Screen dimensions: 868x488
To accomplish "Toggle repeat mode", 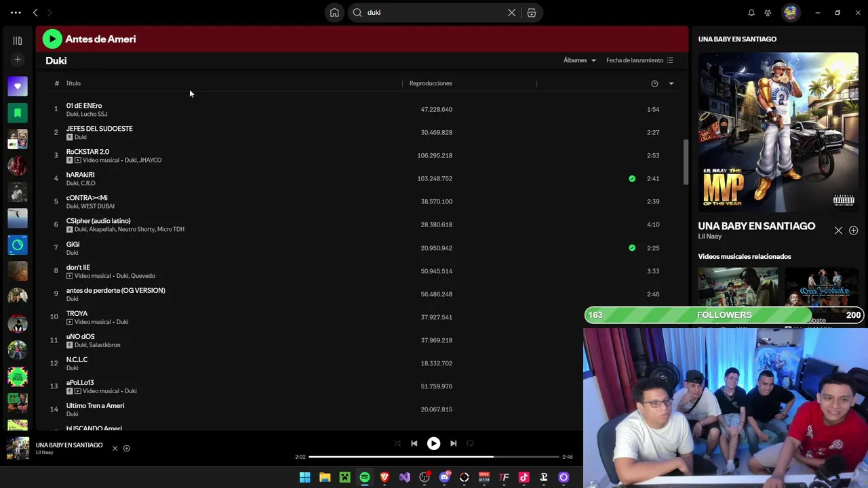I will (470, 443).
